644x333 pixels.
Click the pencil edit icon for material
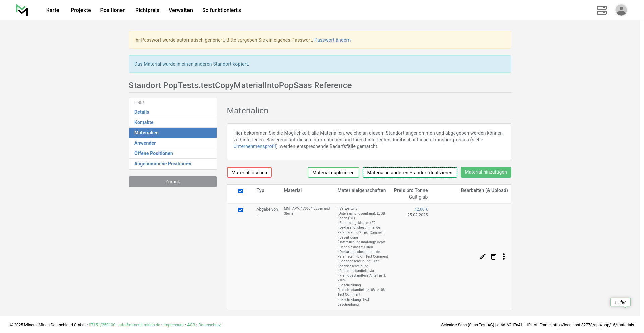483,257
